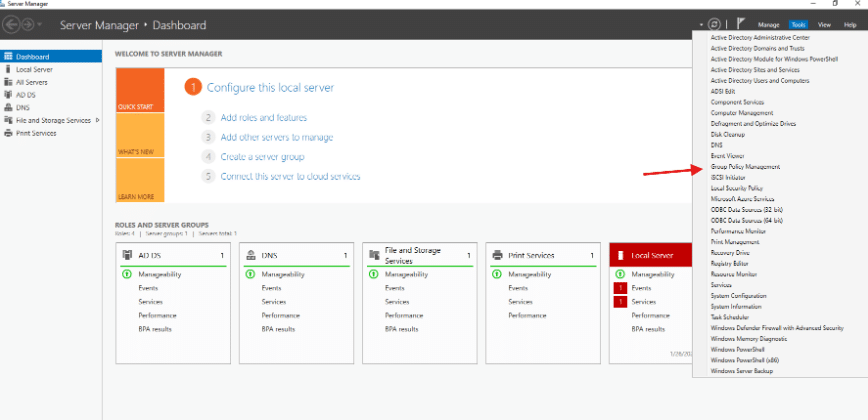
Task: Click the refresh icon in header
Action: pos(714,24)
